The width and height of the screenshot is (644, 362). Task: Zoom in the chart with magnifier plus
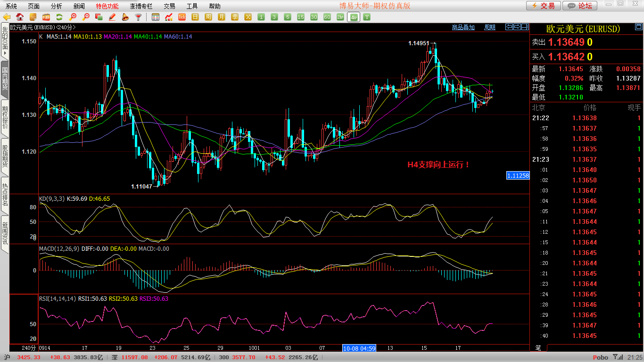(73, 17)
